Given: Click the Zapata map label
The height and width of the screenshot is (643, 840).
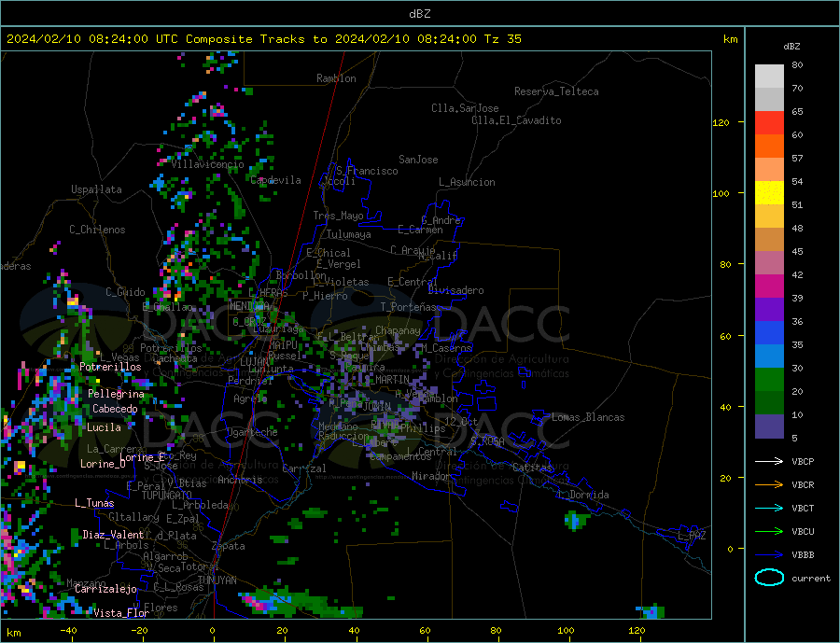Looking at the screenshot, I should coord(229,547).
